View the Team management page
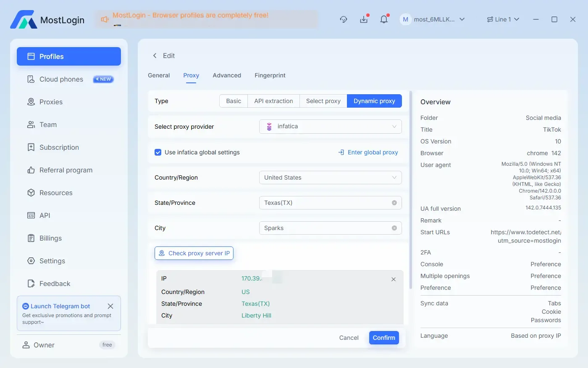This screenshot has width=588, height=368. (48, 124)
